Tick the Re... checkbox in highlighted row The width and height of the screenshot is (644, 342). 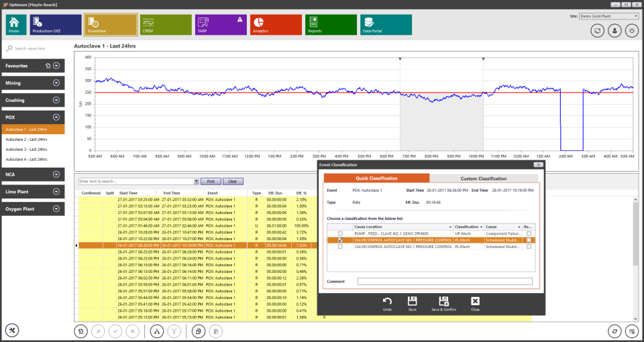click(529, 240)
